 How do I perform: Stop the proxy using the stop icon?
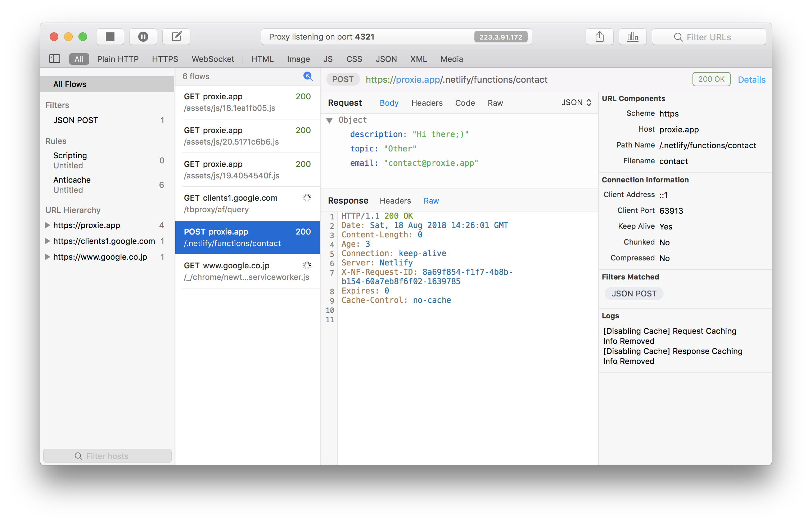pyautogui.click(x=110, y=36)
